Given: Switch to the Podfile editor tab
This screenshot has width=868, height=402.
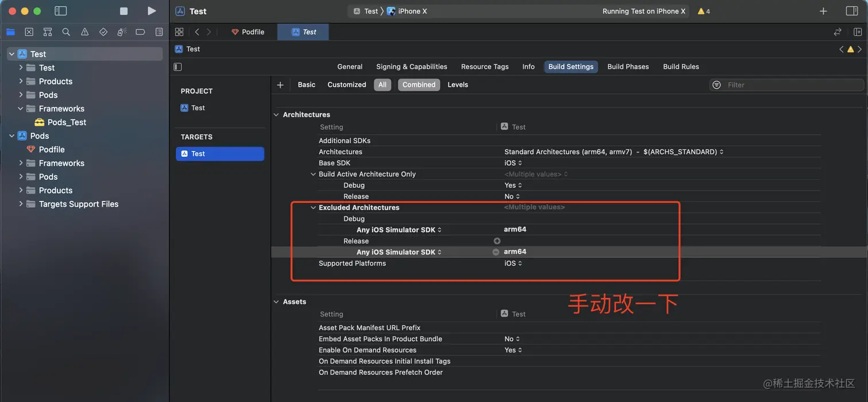Looking at the screenshot, I should tap(248, 32).
